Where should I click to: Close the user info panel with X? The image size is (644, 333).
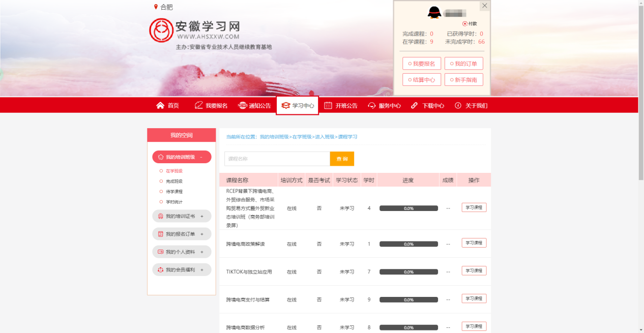click(484, 6)
